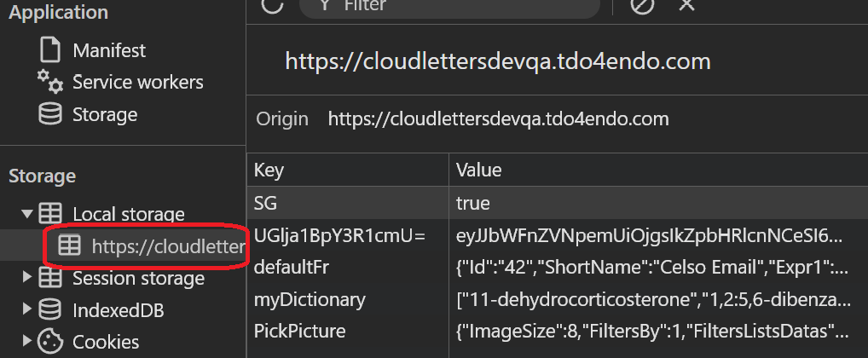Click the Service workers gears icon

pos(50,83)
